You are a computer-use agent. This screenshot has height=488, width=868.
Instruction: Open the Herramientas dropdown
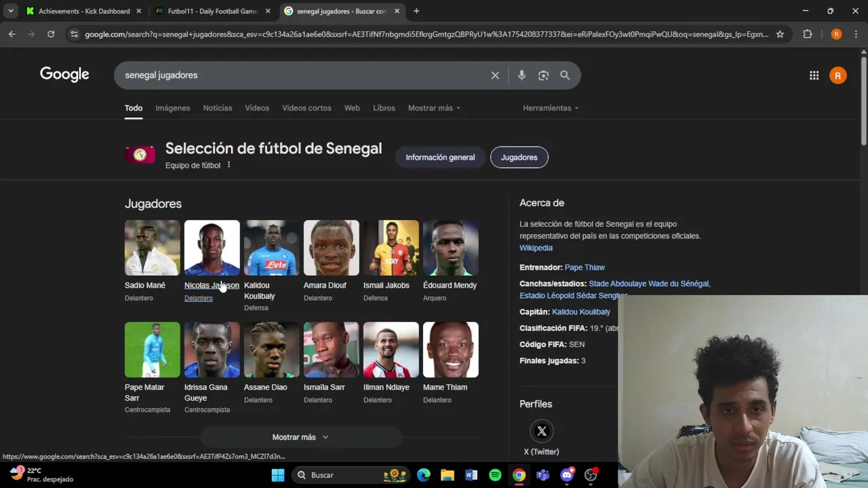[551, 108]
